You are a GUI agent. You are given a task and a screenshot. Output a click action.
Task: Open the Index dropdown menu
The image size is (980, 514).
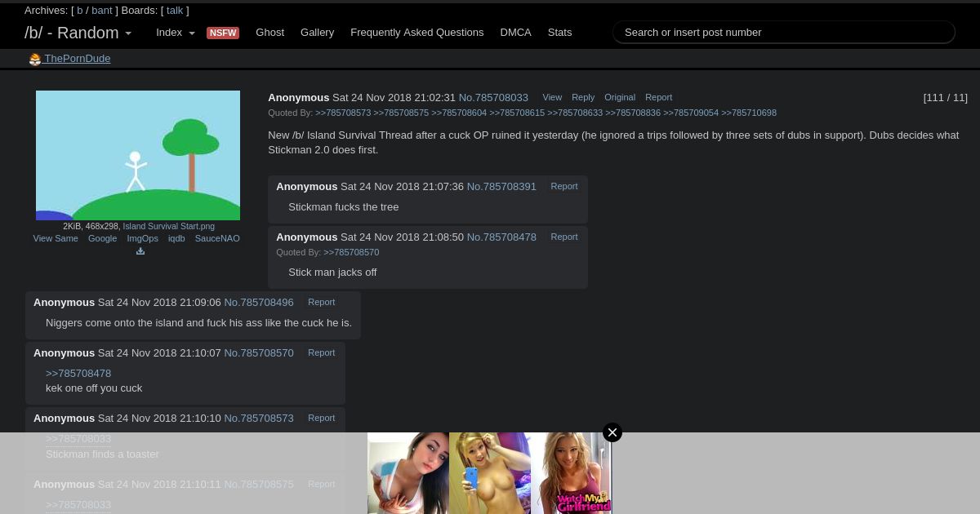(176, 33)
